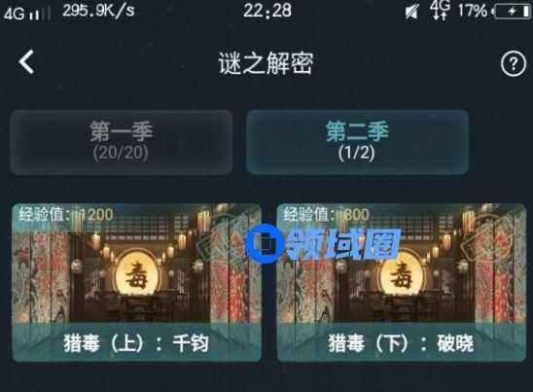The image size is (533, 392).
Task: Click the 经验值 1200 label
Action: (66, 215)
